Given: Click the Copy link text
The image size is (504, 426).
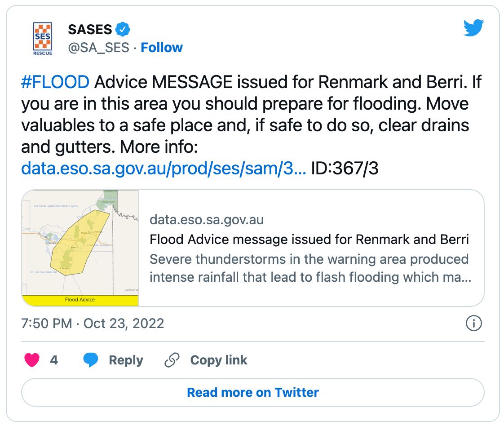Looking at the screenshot, I should pyautogui.click(x=219, y=360).
